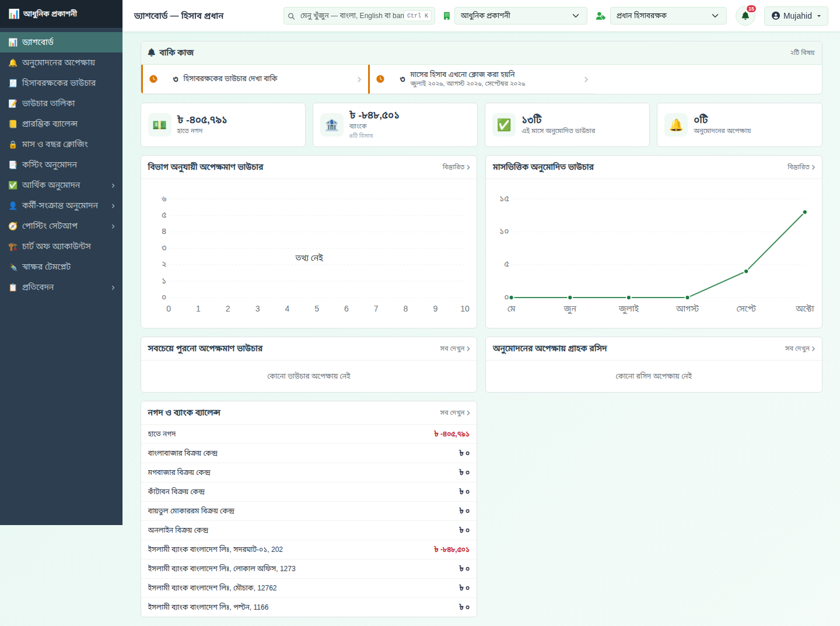Click the search magnifier icon in the top bar
Viewport: 840px width, 626px height.
pyautogui.click(x=291, y=16)
